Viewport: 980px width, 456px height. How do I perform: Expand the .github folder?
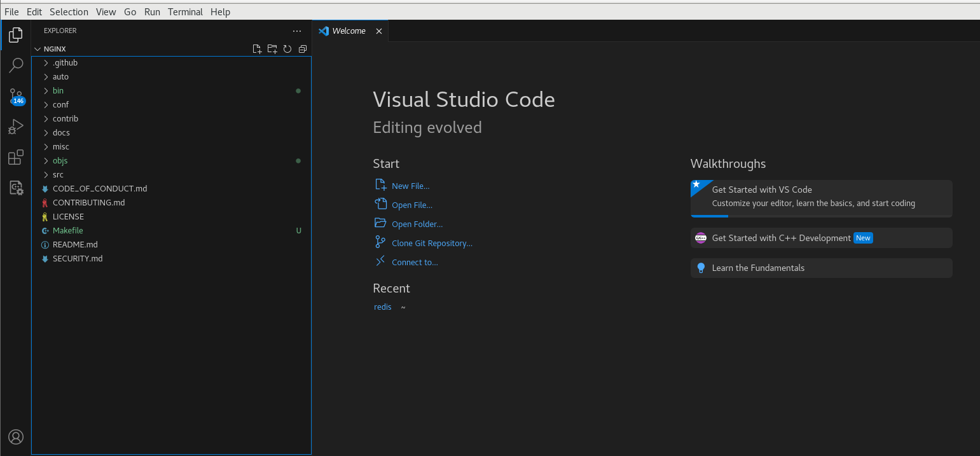[46, 63]
